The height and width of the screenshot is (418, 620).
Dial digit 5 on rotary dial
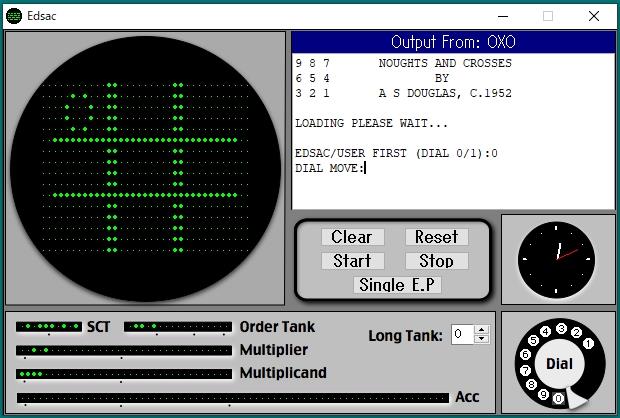[x=533, y=340]
